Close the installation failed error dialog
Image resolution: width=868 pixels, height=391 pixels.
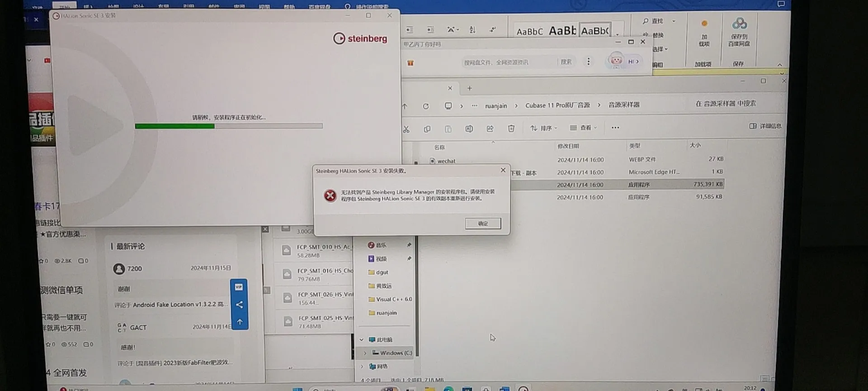coord(503,170)
